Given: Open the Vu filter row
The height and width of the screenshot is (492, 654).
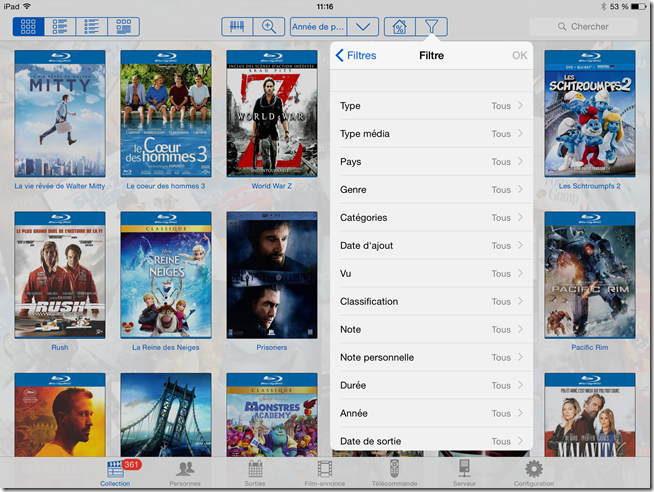Looking at the screenshot, I should (431, 274).
